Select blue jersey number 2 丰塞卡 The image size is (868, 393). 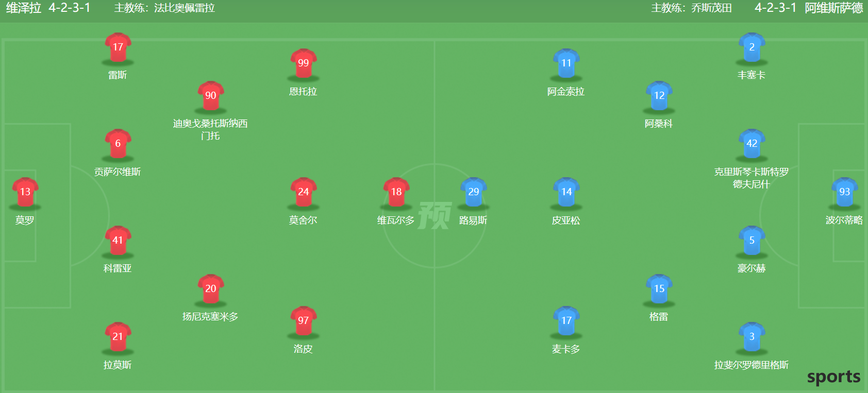tap(752, 47)
